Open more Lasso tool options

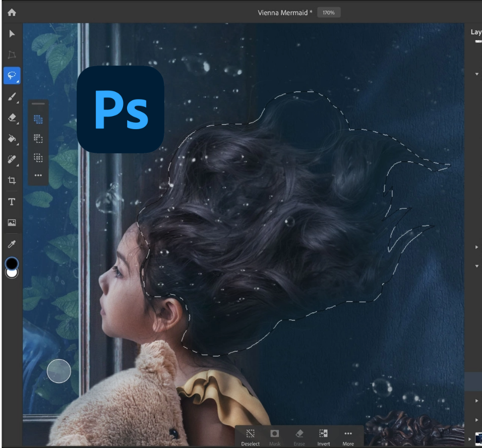pos(38,176)
